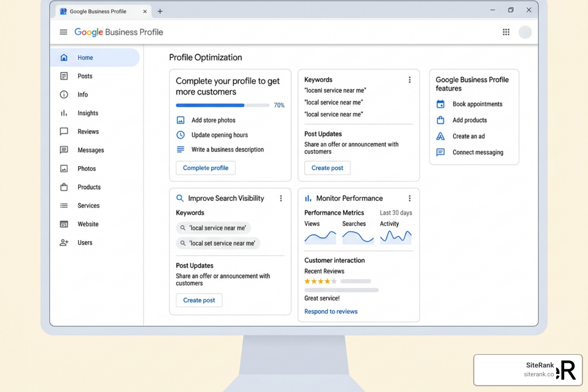Select the Google Business Profile browser tab
This screenshot has height=392, width=588.
pyautogui.click(x=103, y=11)
